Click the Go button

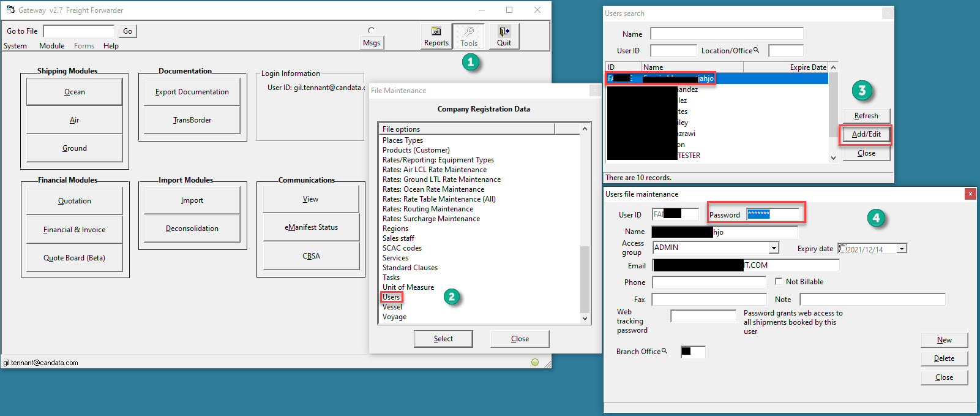tap(127, 31)
